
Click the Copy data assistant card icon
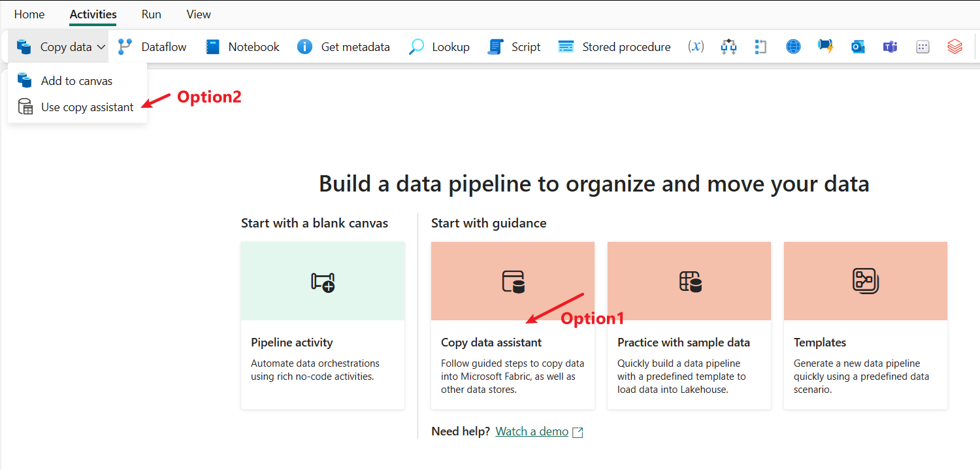tap(513, 281)
